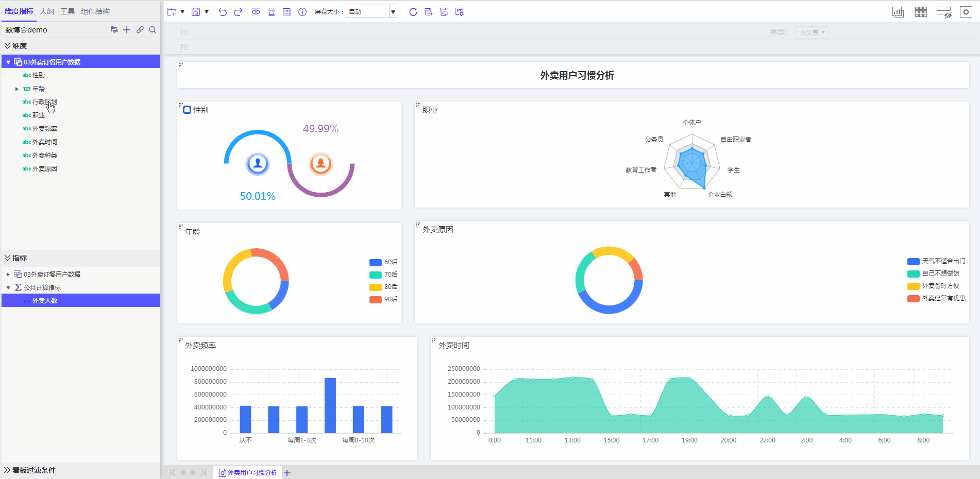Click the redo arrow in toolbar

click(238, 12)
